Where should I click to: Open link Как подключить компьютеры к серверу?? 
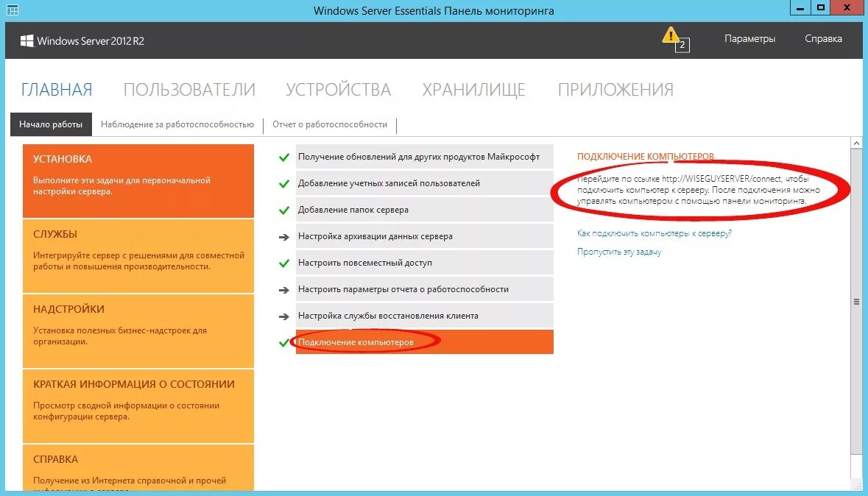tap(654, 233)
